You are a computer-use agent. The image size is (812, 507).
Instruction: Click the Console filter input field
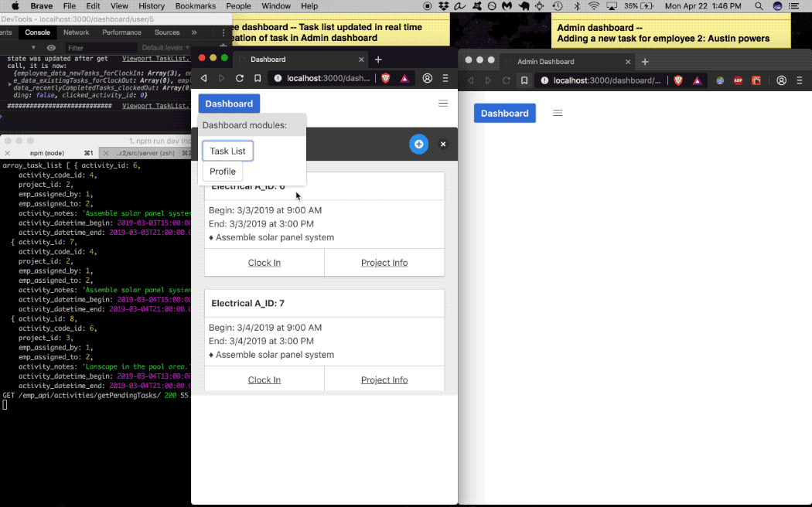[x=101, y=47]
